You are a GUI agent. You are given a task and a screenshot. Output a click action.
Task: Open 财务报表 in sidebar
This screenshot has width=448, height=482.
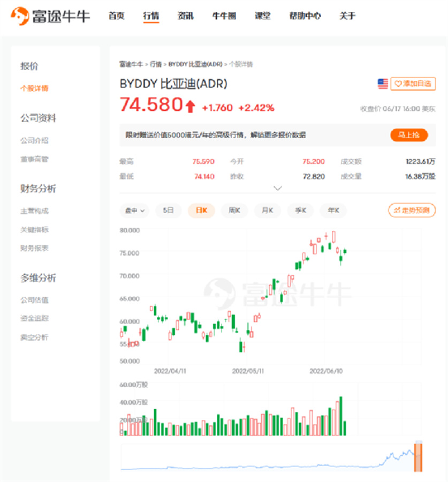pos(34,248)
